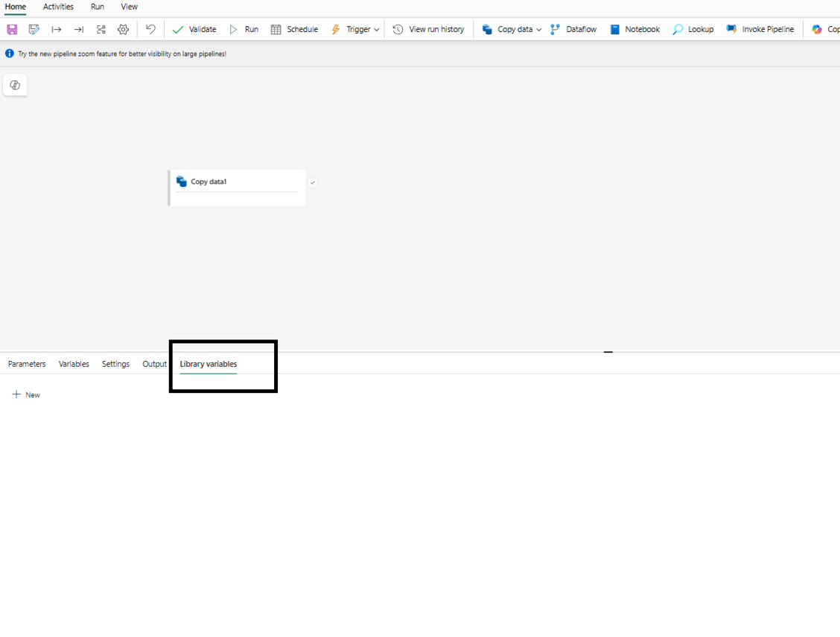Screen dimensions: 840x637
Task: Click the fit-to-screen layout icon
Action: [x=101, y=30]
